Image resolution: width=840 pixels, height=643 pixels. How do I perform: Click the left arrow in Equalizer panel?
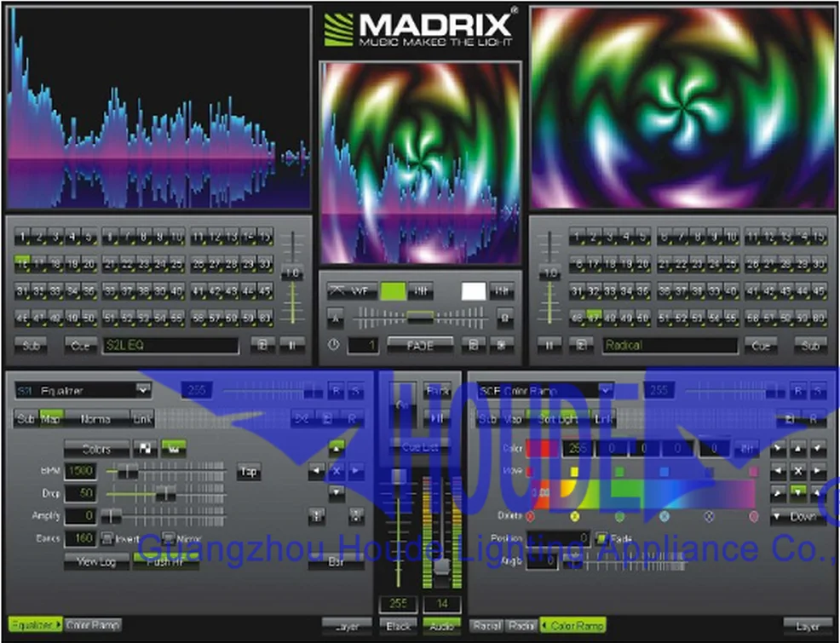coord(316,471)
